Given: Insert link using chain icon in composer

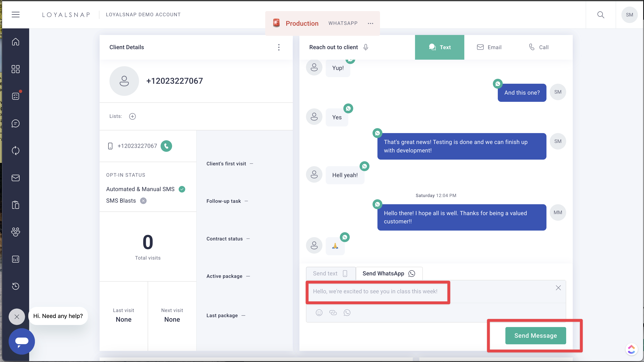Looking at the screenshot, I should [333, 312].
